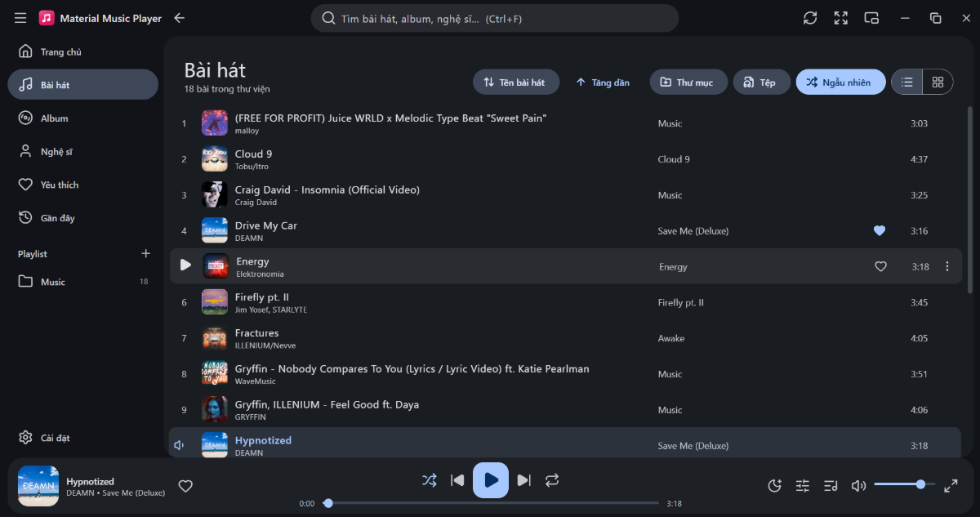
Task: Click the Hypnotized row speaker icon
Action: click(180, 445)
